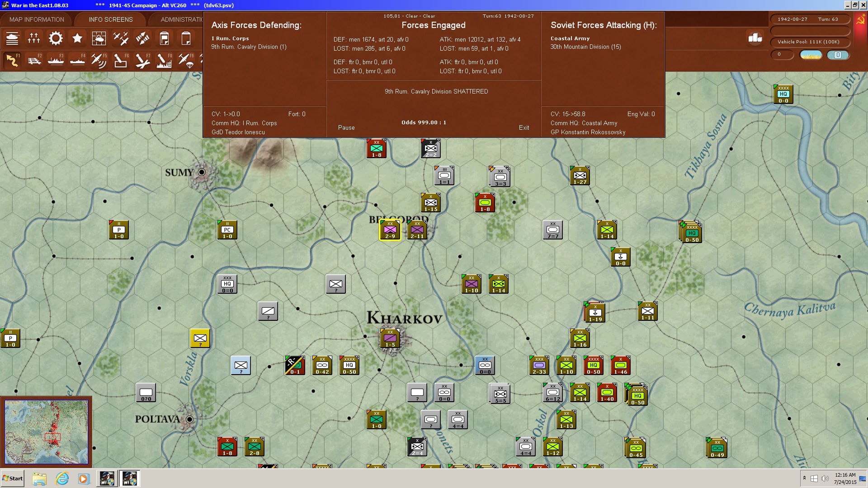868x488 pixels.
Task: Select the F3 naval transport mode
Action: point(56,61)
